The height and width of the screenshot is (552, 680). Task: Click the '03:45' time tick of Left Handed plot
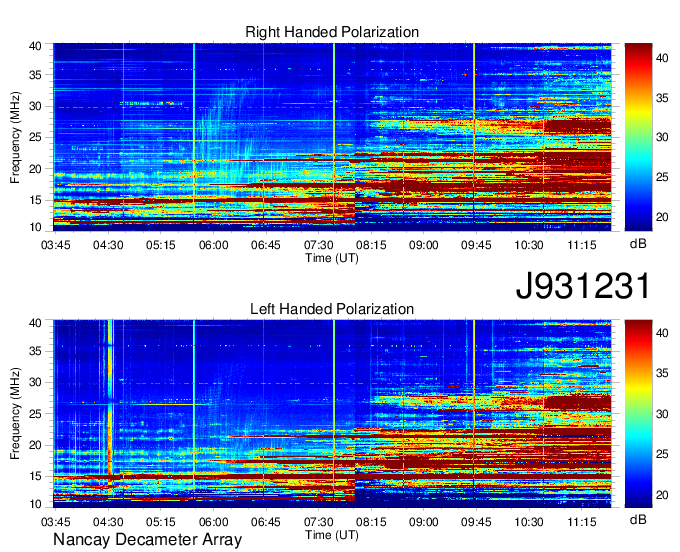[x=56, y=522]
